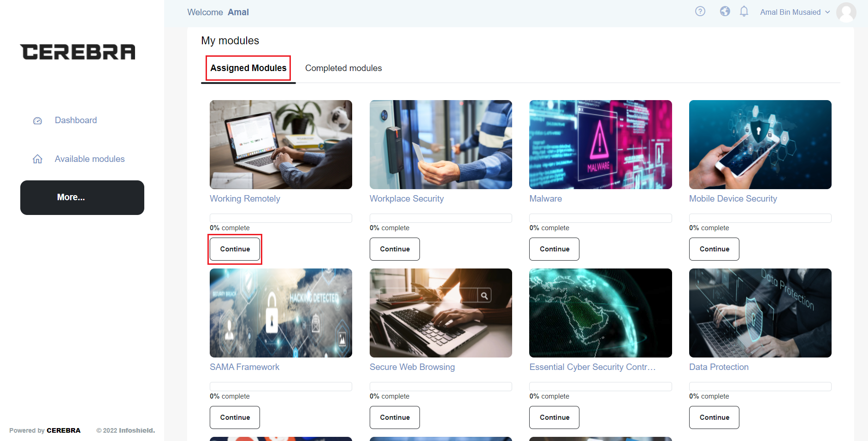Screen dimensions: 868x441
Task: Click the Welcome Amal greeting
Action: pyautogui.click(x=218, y=12)
